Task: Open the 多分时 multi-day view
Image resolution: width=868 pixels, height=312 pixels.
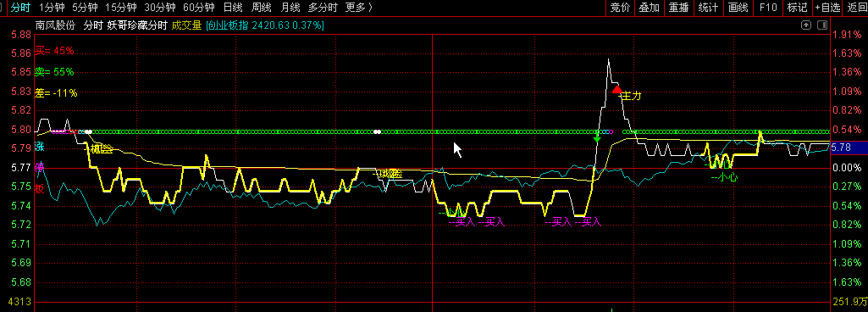Action: (x=323, y=7)
